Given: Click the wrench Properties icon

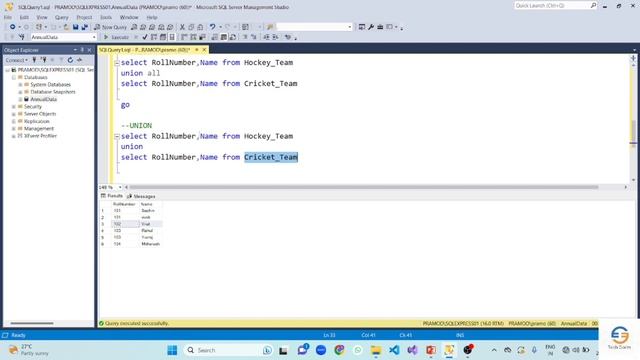Looking at the screenshot, I should [x=371, y=27].
